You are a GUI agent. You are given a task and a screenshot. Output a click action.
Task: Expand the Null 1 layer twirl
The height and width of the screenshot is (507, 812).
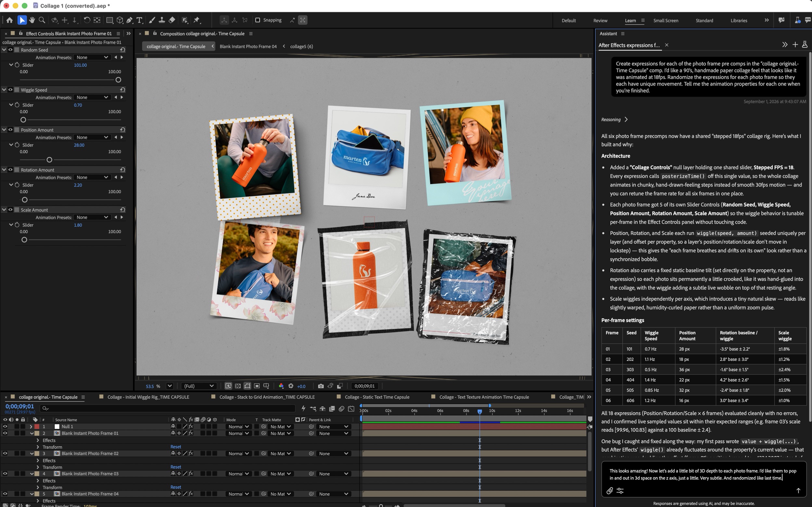click(x=31, y=426)
